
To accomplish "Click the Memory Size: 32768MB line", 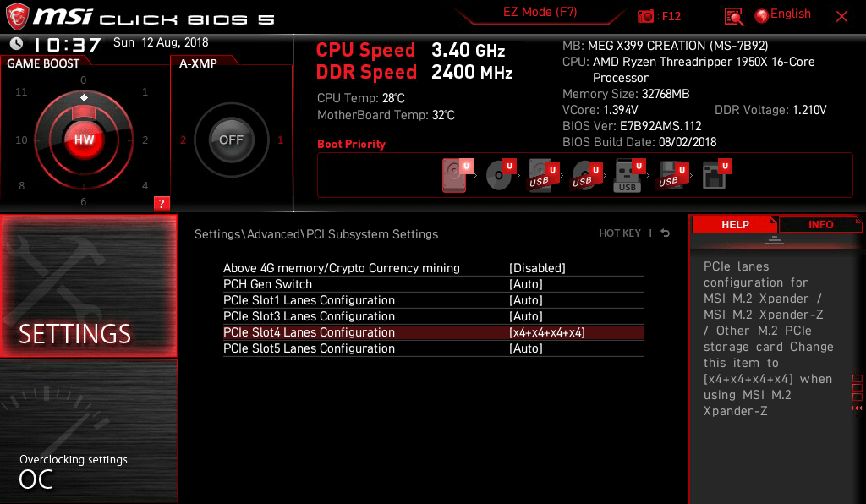I will [626, 94].
